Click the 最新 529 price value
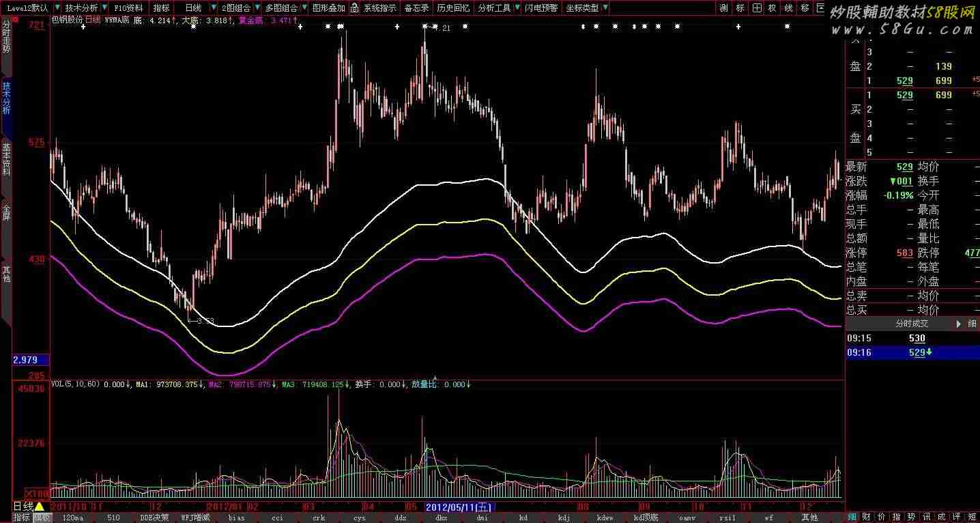980x523 pixels. (905, 167)
